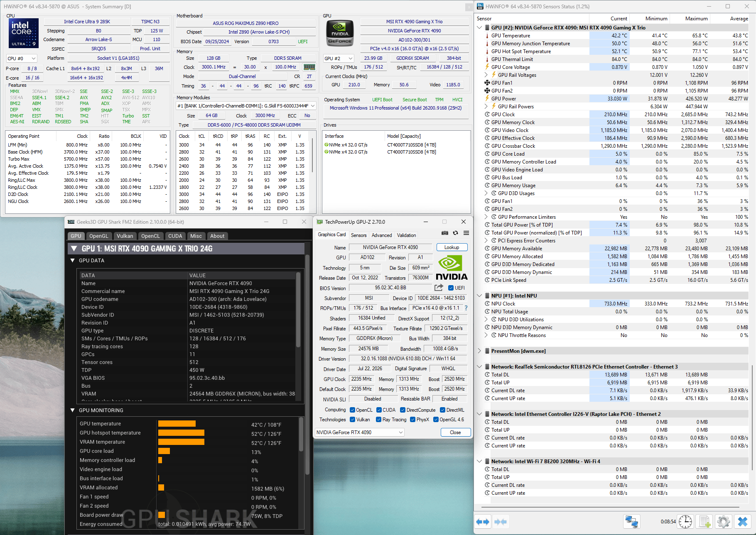
Task: Click the GPU Temperature thermometer icon
Action: (x=487, y=36)
